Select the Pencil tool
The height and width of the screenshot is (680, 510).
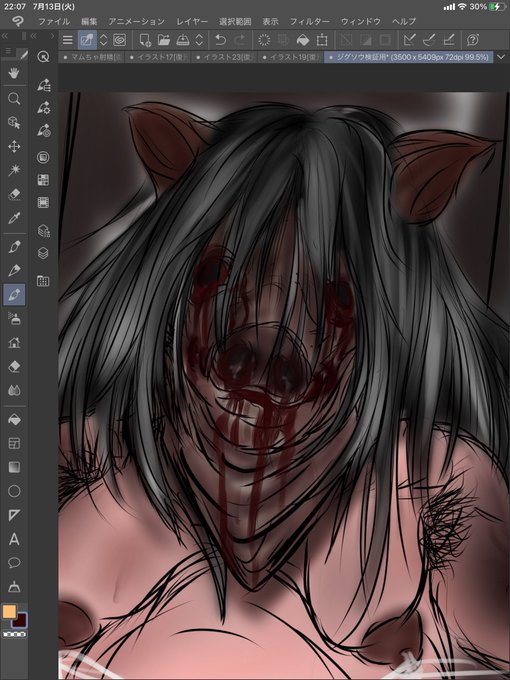click(x=14, y=271)
